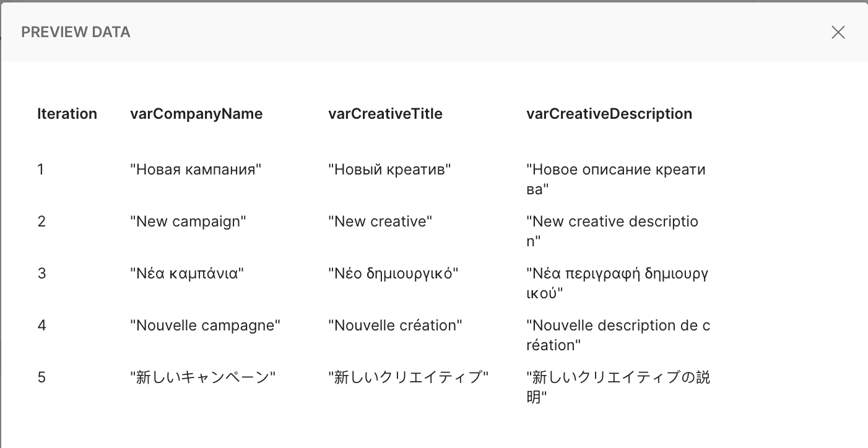This screenshot has width=868, height=448.
Task: Select the "Nouvelle description de création" cell
Action: (x=617, y=335)
